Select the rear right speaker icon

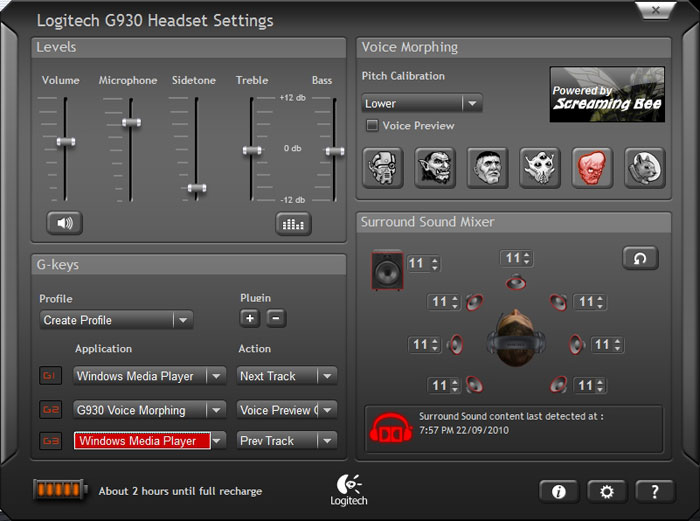coord(558,384)
